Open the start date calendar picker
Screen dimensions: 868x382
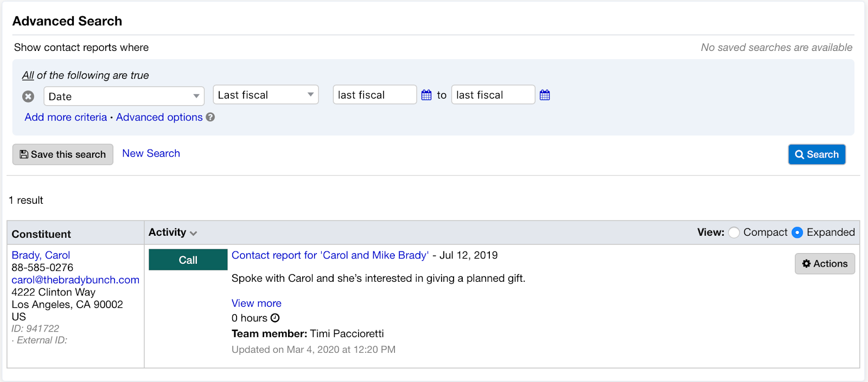pos(426,95)
